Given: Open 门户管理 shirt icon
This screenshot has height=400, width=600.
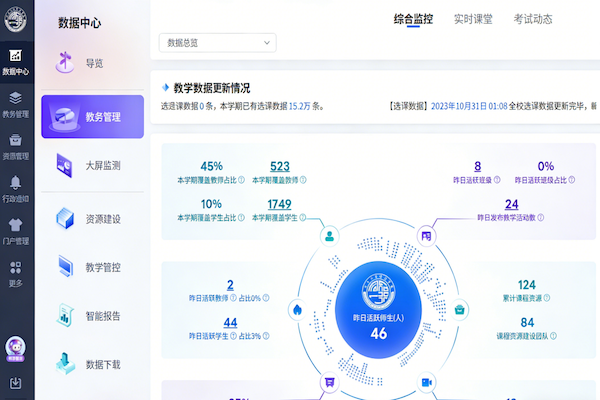Looking at the screenshot, I should point(16,231).
